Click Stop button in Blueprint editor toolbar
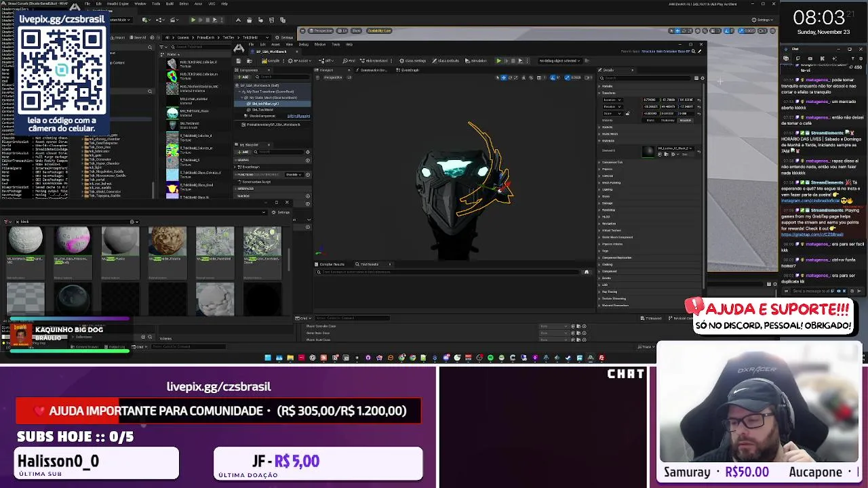This screenshot has height=488, width=868. point(513,61)
